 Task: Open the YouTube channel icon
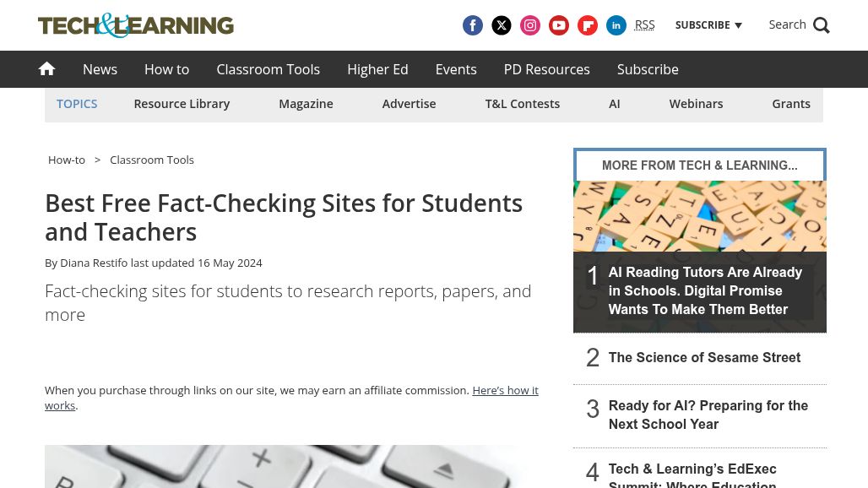point(559,25)
